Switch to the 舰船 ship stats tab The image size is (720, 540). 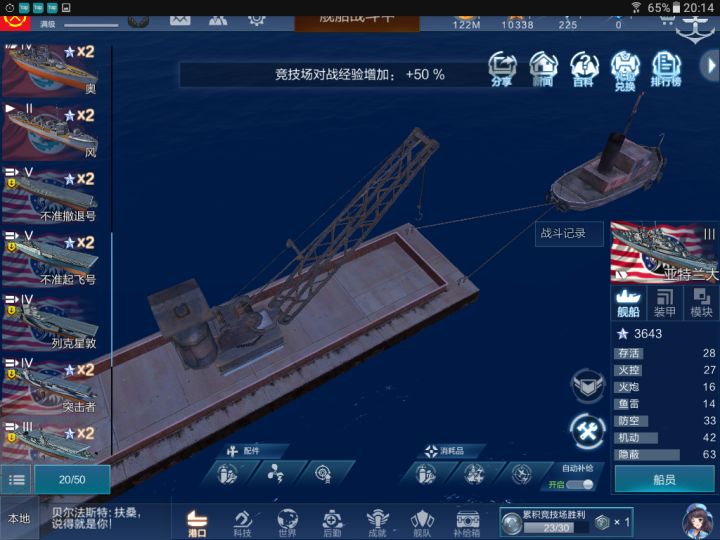tap(628, 303)
